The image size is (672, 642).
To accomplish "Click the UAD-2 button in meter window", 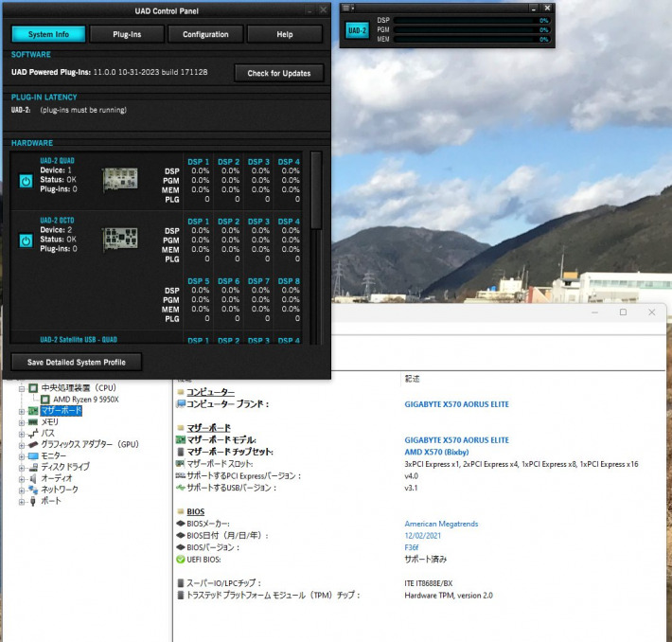I will click(x=357, y=30).
